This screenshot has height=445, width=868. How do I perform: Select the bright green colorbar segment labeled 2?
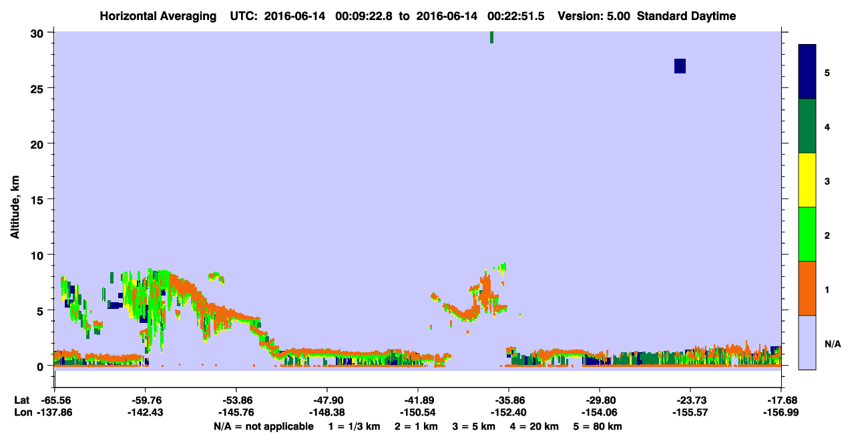[807, 234]
